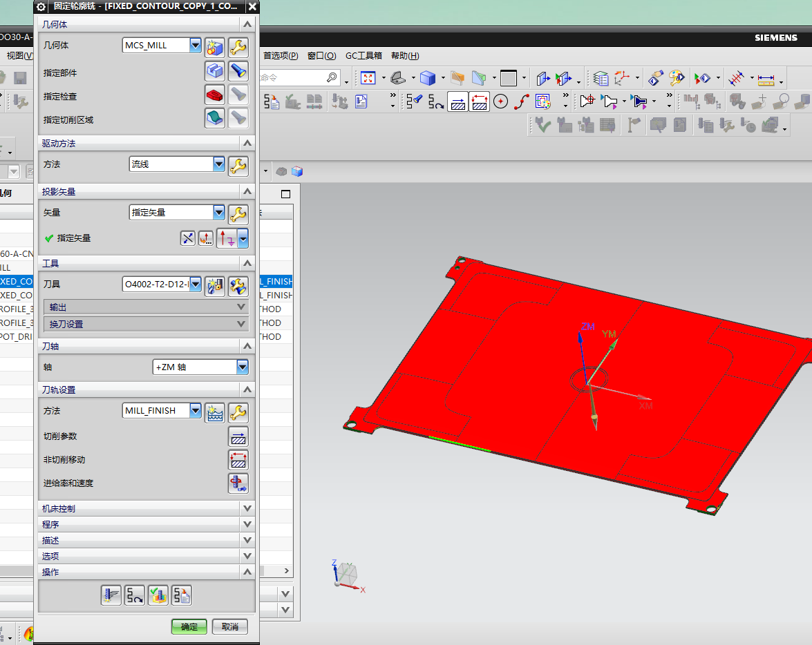Click the dialog settings gear icon
This screenshot has height=645, width=812.
(41, 7)
